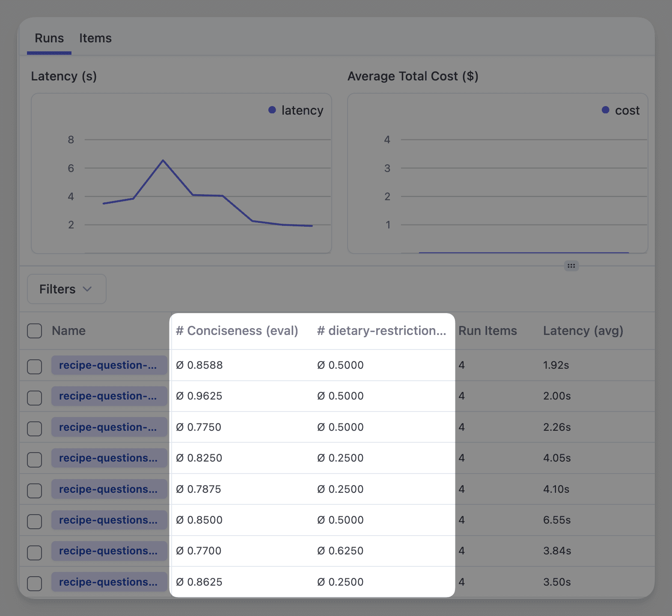Click the Latency (avg) column header
The image size is (672, 616).
[x=583, y=331]
